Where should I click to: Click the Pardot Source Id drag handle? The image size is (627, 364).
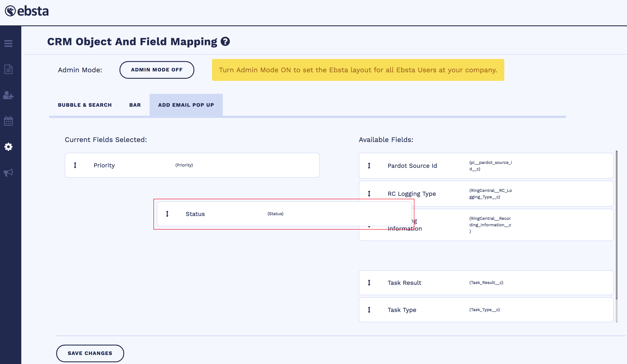(x=369, y=166)
